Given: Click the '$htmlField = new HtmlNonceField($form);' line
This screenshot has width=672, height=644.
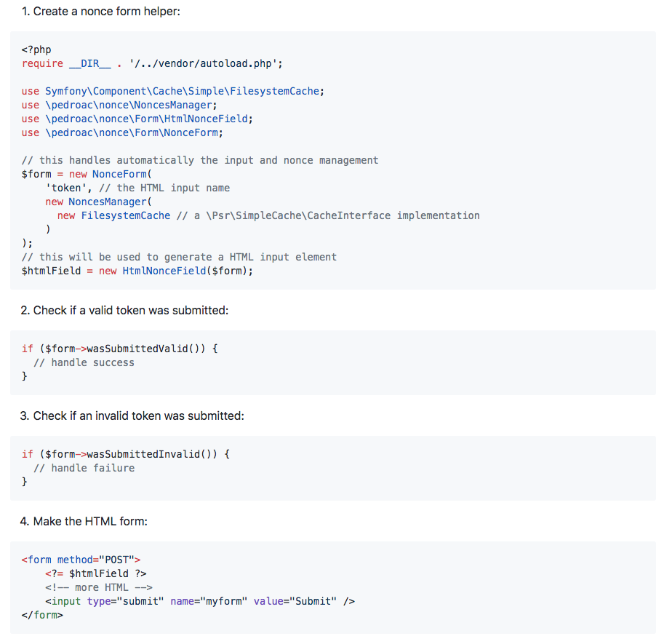Looking at the screenshot, I should pyautogui.click(x=137, y=271).
